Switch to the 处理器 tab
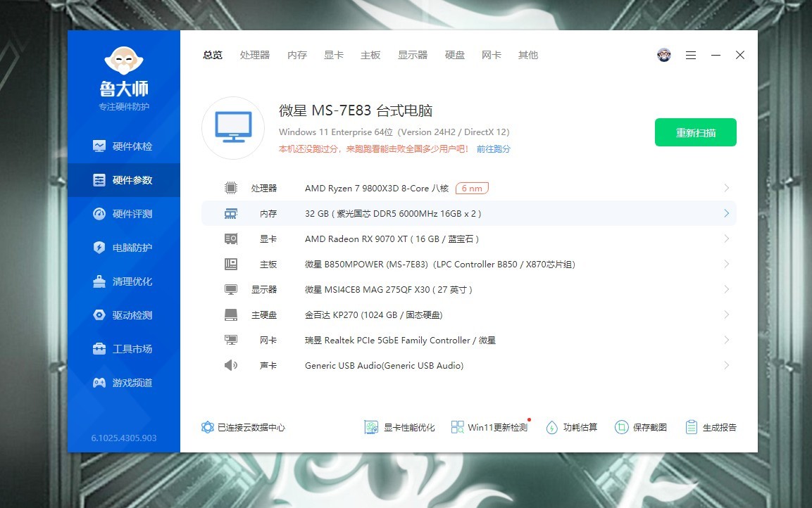Viewport: 812px width, 508px height. [x=255, y=55]
